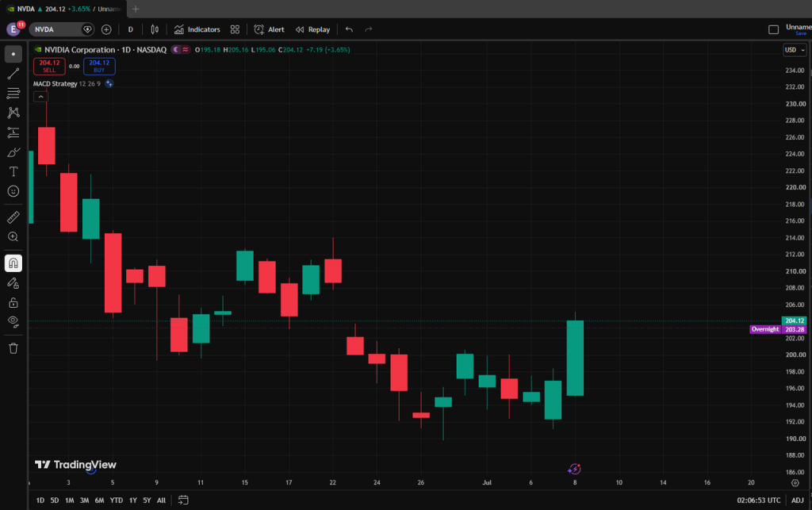Open the USD currency dropdown
The width and height of the screenshot is (812, 510).
point(795,50)
